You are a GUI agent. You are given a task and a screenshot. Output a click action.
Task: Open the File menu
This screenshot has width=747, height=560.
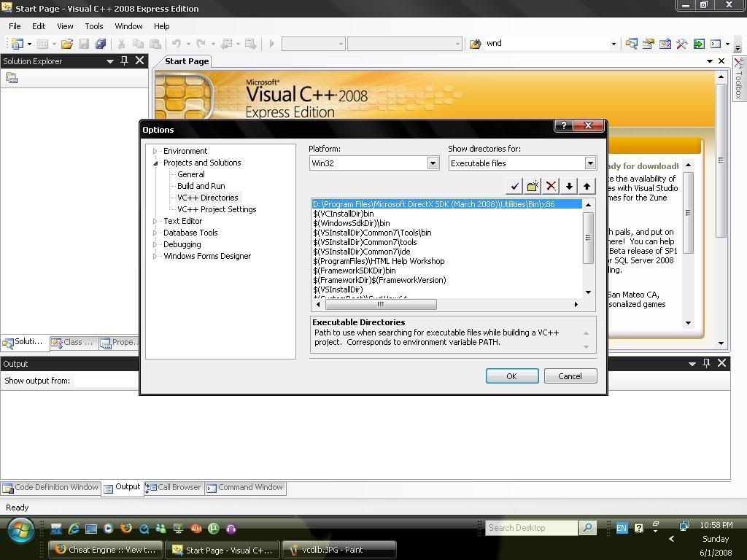(x=15, y=26)
